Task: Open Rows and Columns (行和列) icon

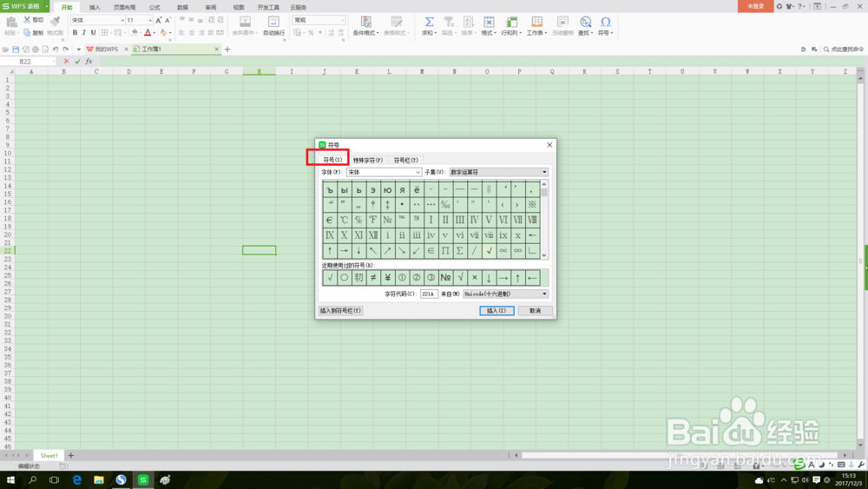Action: [x=511, y=22]
